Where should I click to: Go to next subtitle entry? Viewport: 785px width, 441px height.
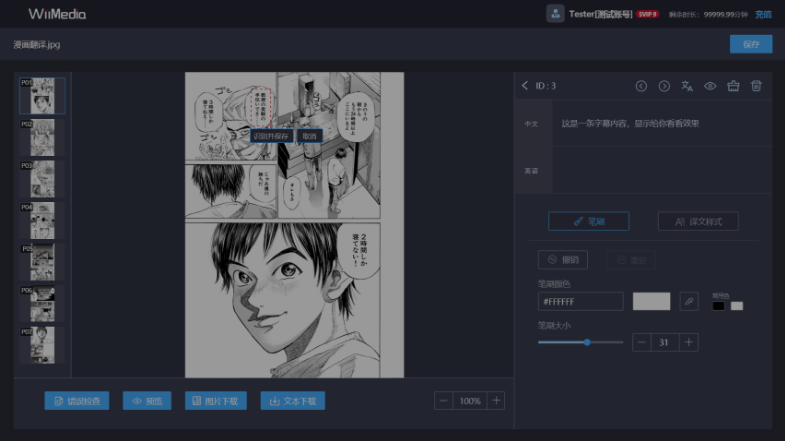[664, 86]
